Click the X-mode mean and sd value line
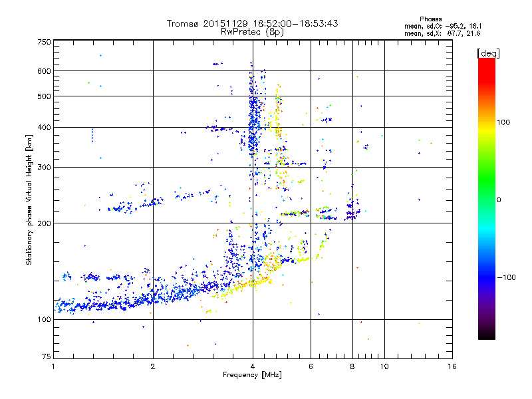 click(x=437, y=33)
